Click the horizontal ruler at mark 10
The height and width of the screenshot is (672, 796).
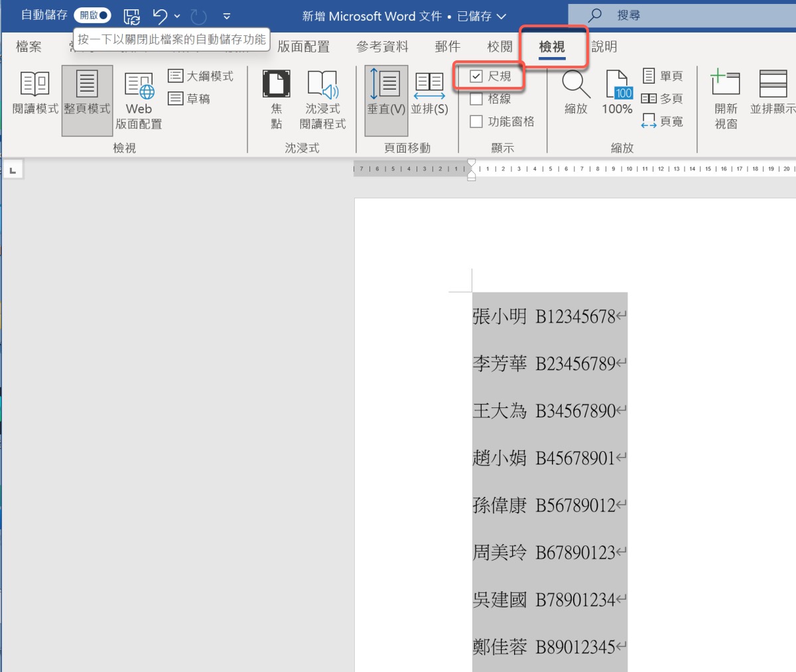tap(630, 169)
